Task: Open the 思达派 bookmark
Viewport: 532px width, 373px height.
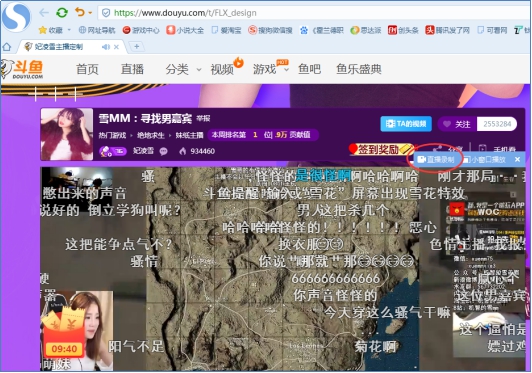Action: click(366, 30)
